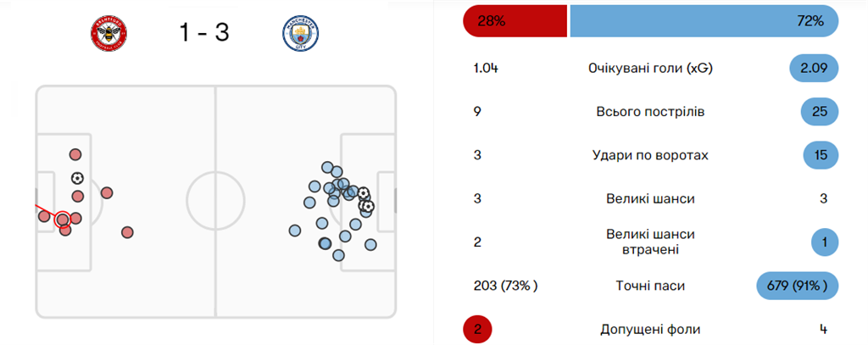
Task: Select the "Точні паси" stat label
Action: 650,286
